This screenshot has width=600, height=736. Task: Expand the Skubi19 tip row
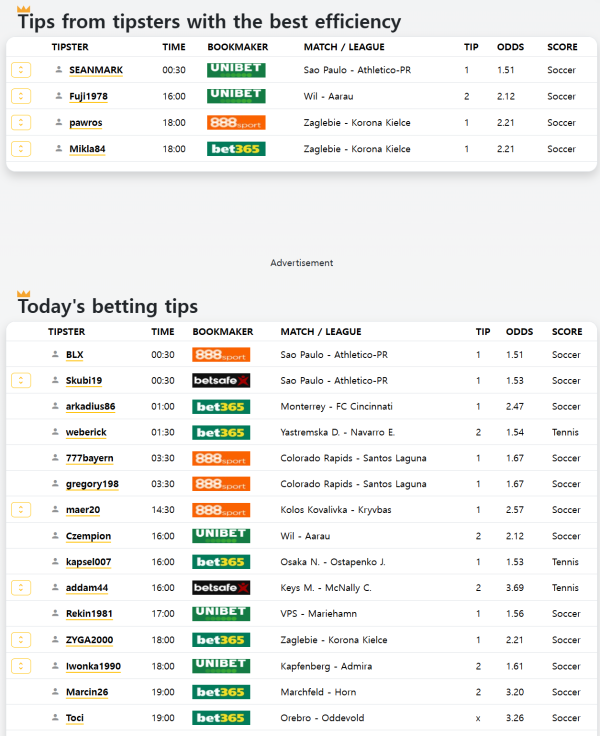pos(21,381)
